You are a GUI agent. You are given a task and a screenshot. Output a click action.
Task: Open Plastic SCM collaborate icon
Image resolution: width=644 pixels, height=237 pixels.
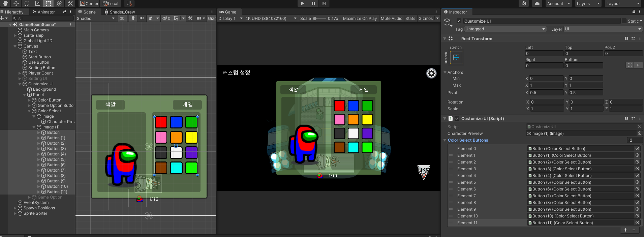pyautogui.click(x=524, y=3)
